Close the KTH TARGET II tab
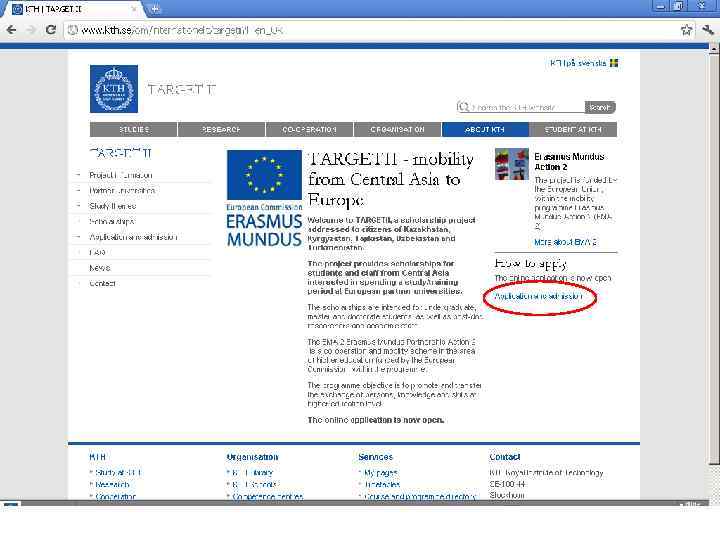The image size is (720, 540). click(x=134, y=8)
